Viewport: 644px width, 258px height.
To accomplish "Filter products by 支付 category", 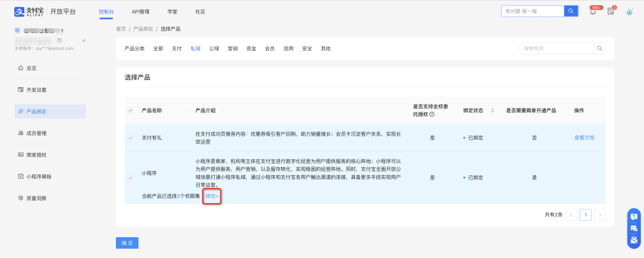I will tap(177, 49).
